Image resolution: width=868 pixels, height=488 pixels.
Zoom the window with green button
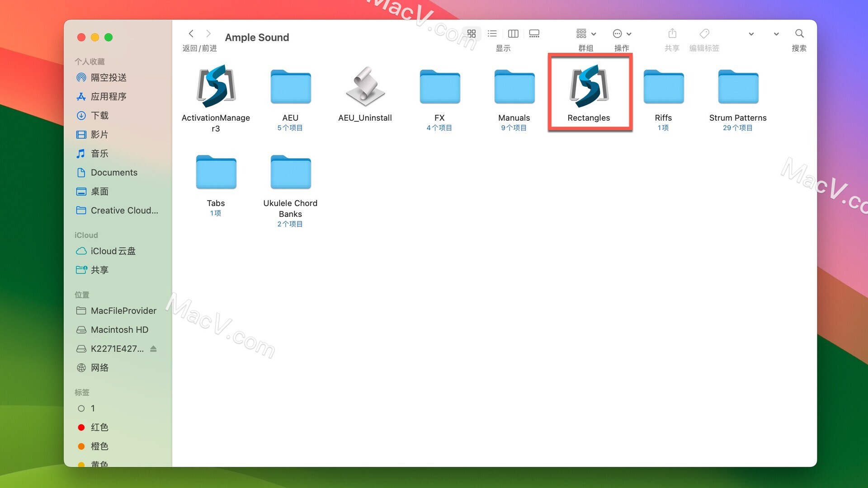click(x=108, y=38)
